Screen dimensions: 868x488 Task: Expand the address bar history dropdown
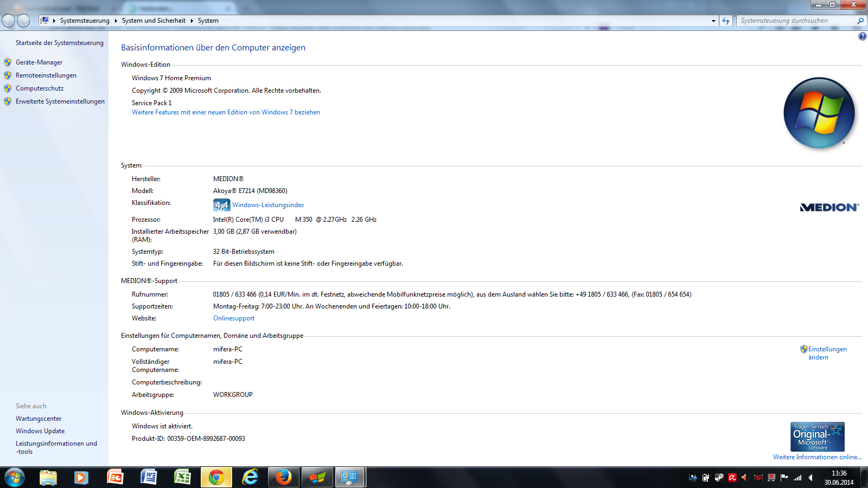pos(713,21)
